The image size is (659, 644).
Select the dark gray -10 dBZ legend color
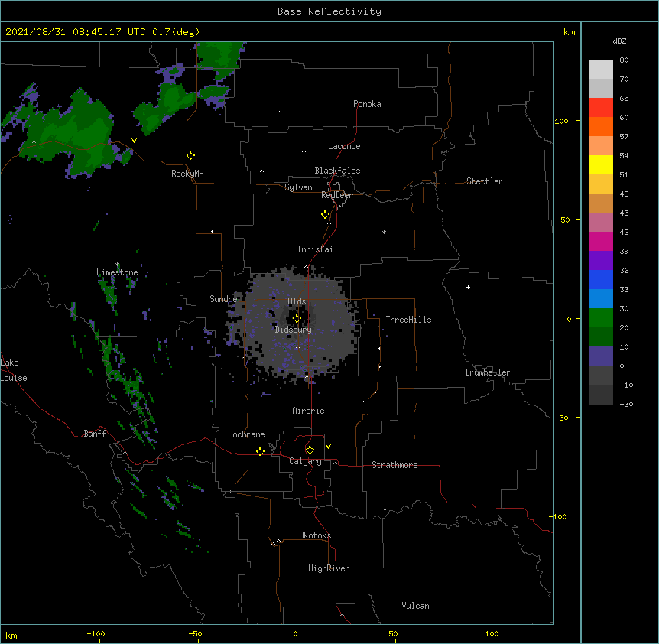601,395
